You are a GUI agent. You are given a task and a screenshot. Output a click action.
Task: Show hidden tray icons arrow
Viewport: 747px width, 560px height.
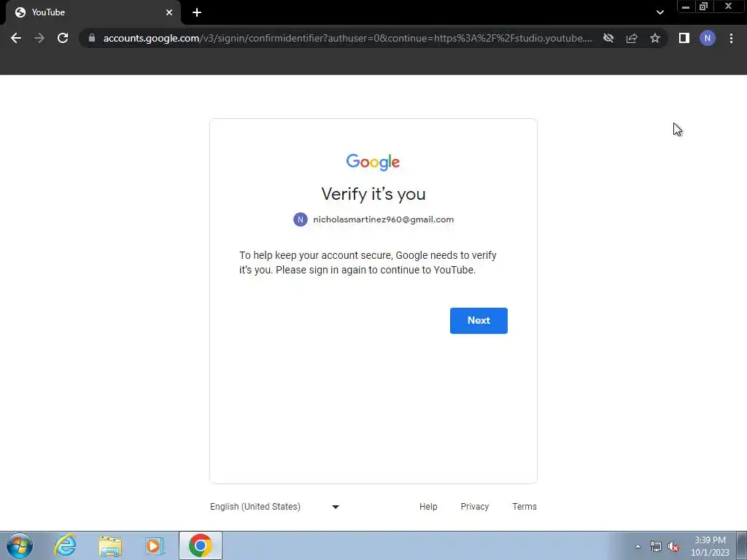[638, 546]
